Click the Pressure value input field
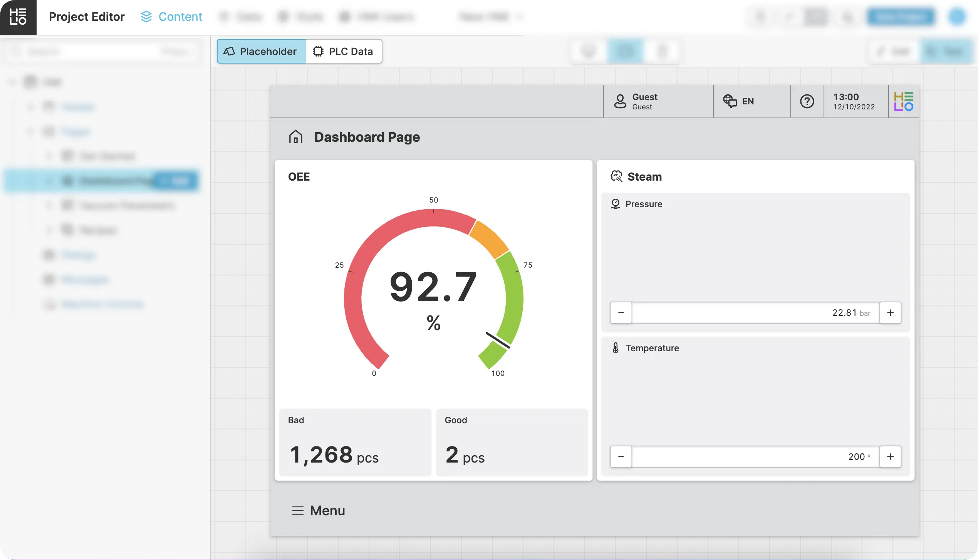 coord(755,312)
